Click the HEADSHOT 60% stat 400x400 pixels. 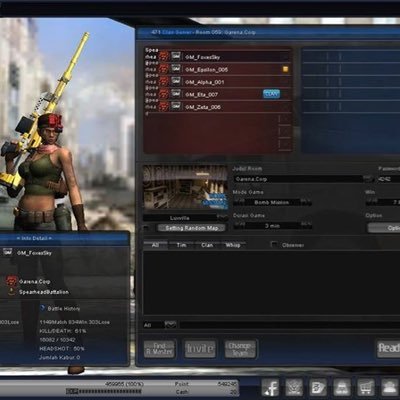click(x=62, y=349)
